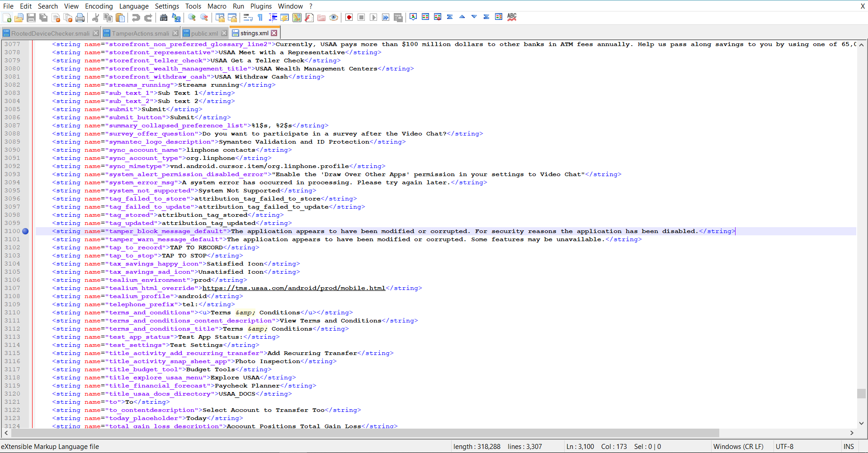Screen dimensions: 868x453
Task: Close the strings.xml tab
Action: tap(274, 33)
